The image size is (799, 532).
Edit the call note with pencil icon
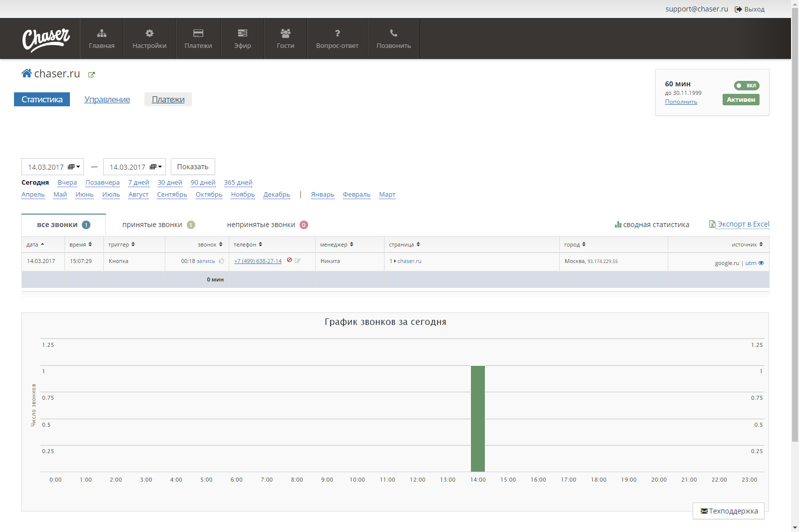[298, 261]
